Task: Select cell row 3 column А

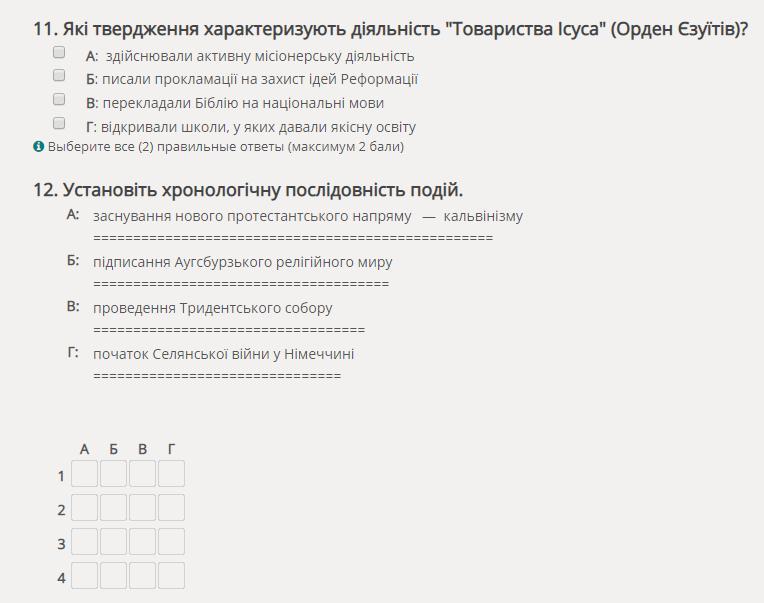Action: tap(84, 542)
